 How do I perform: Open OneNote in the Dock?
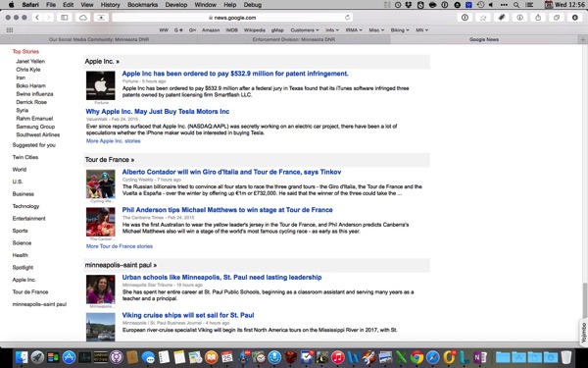tap(480, 357)
